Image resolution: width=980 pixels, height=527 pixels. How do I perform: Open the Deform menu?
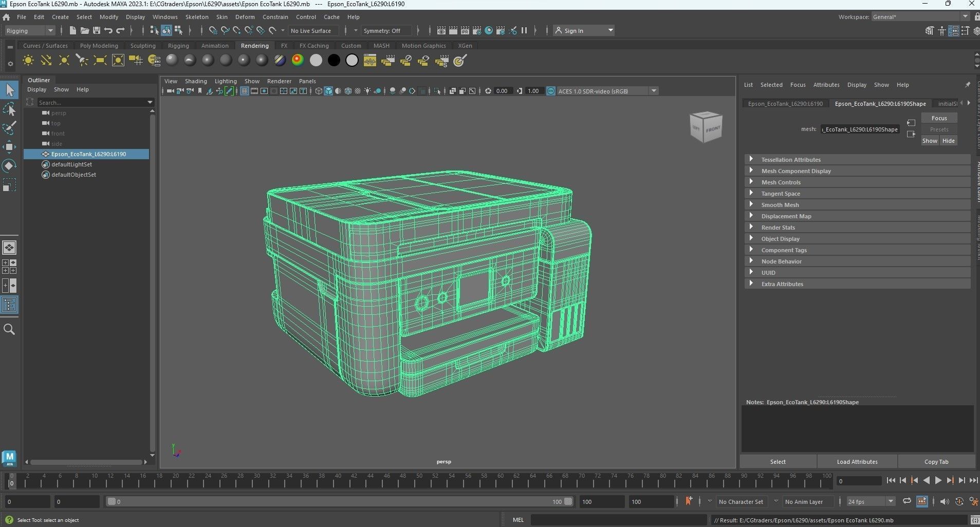pyautogui.click(x=245, y=17)
